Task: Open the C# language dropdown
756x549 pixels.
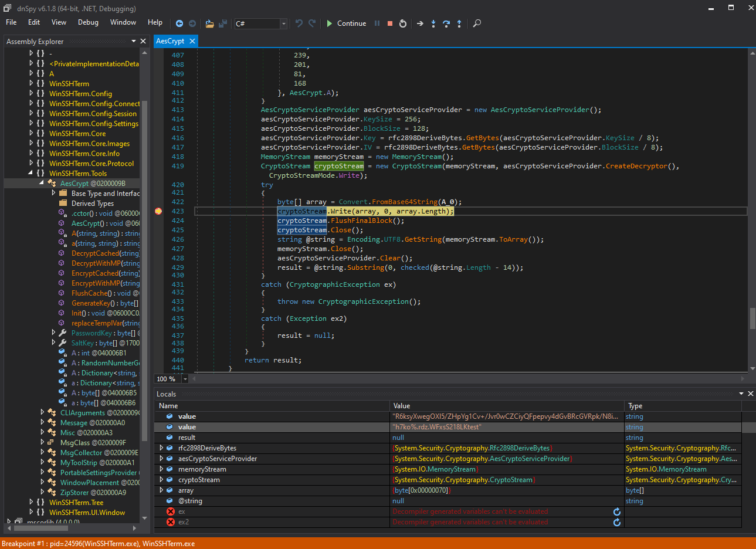Action: (x=283, y=23)
